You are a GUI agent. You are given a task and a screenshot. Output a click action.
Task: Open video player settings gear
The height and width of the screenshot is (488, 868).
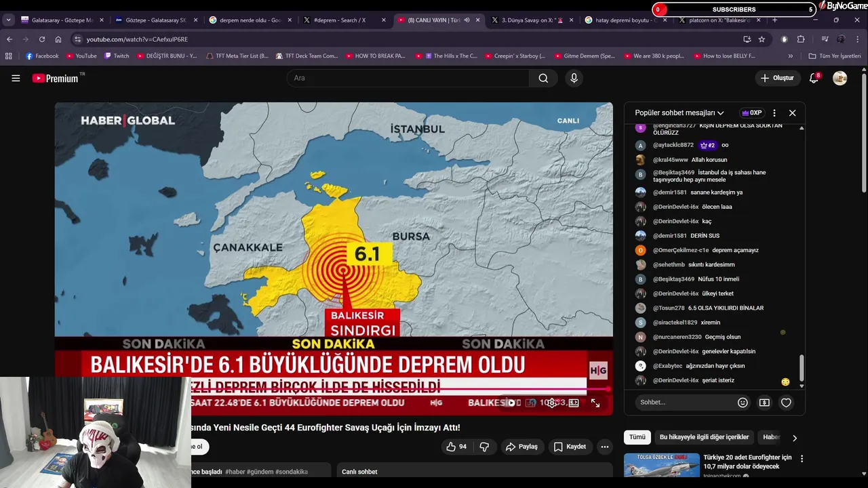click(x=552, y=403)
